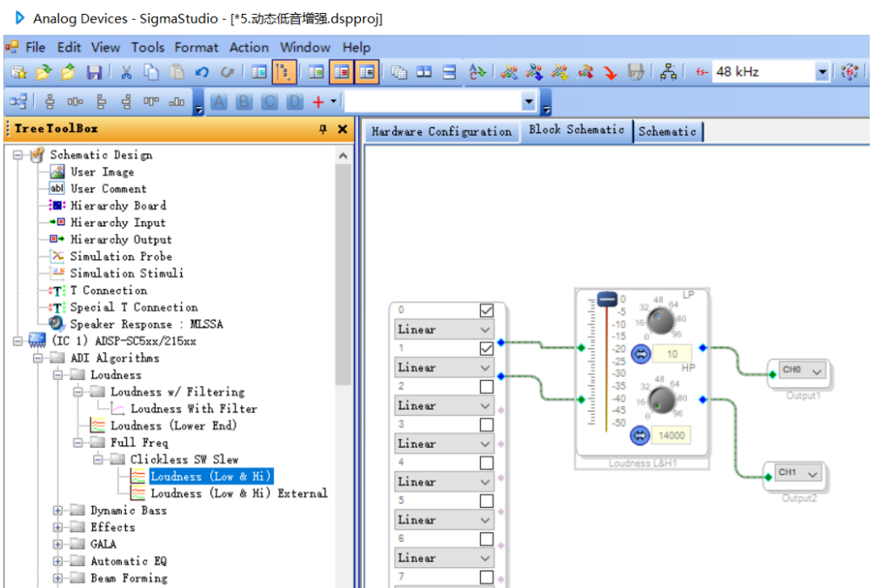This screenshot has width=888, height=588.
Task: Select T Connection tree item
Action: pyautogui.click(x=109, y=291)
